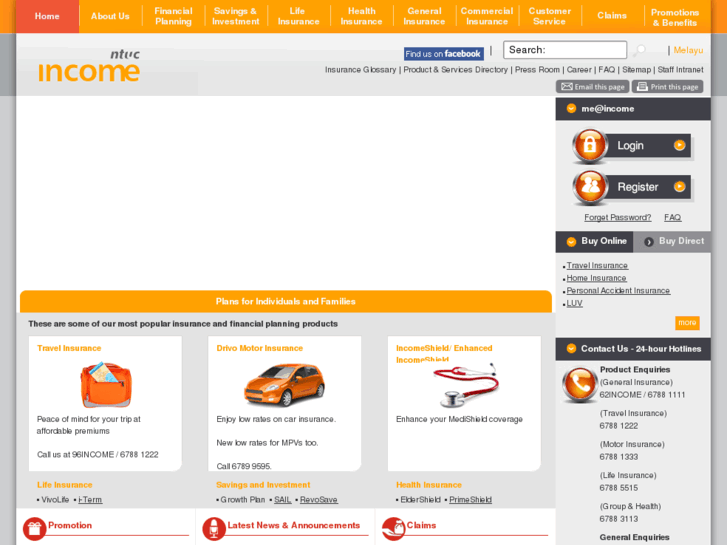The width and height of the screenshot is (727, 545).
Task: Open Travel Insurance under Buy Online
Action: click(x=597, y=265)
